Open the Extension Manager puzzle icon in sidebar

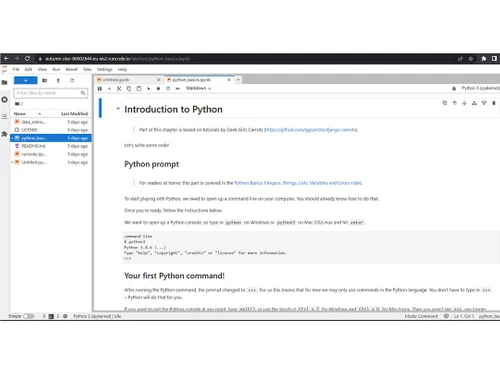[x=4, y=134]
